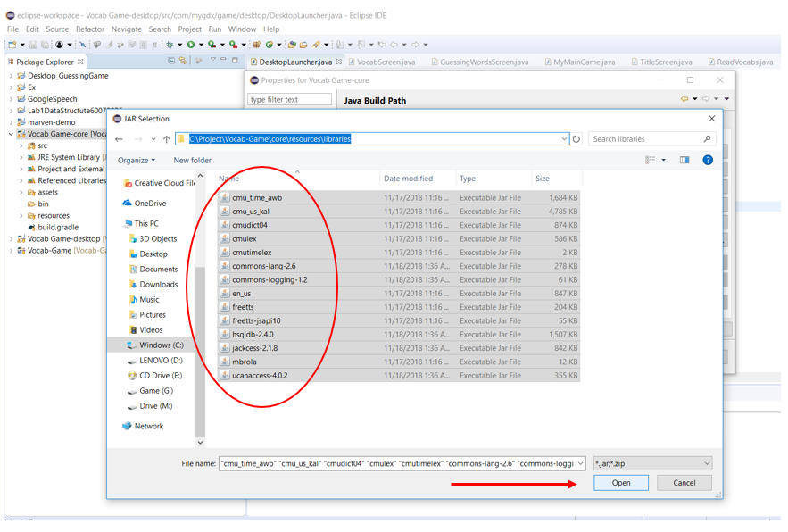Collapse the Vocab Game-core project
This screenshot has height=532, width=788.
coord(11,134)
